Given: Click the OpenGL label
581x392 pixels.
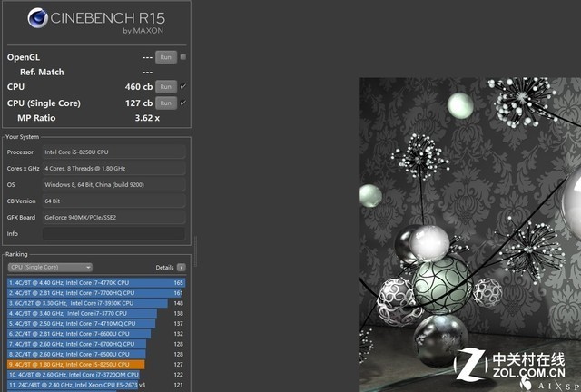Looking at the screenshot, I should pos(24,57).
